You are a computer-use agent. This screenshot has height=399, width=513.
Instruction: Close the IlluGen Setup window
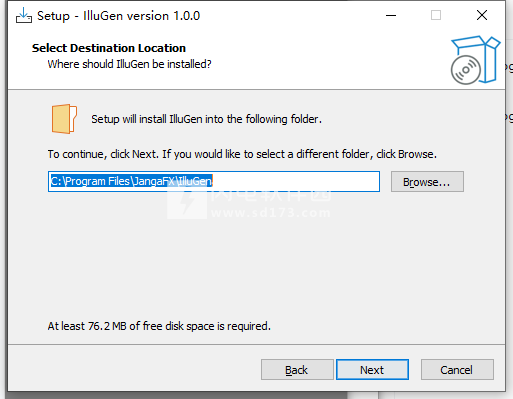[482, 15]
